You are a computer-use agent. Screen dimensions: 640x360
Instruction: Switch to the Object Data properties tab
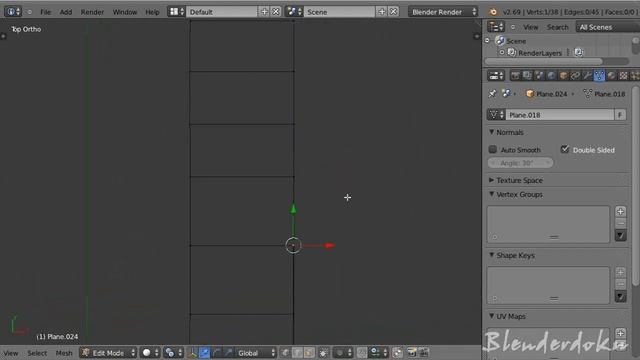599,76
